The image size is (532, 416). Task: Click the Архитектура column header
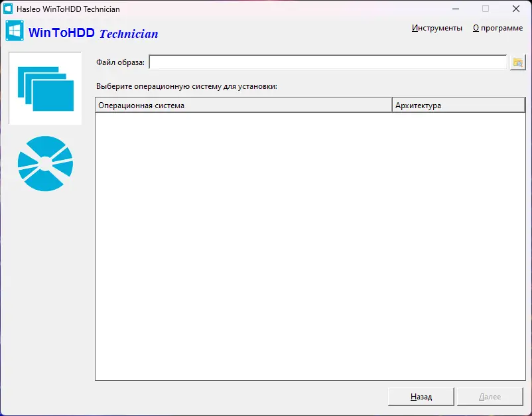pos(459,105)
